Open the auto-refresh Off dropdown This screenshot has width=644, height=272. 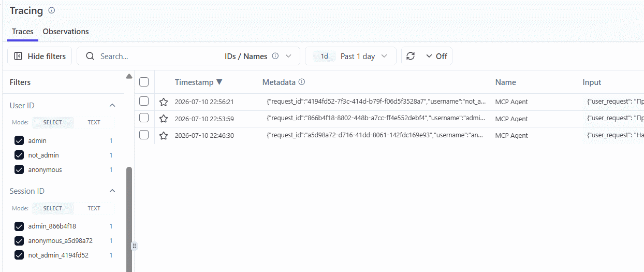point(436,56)
